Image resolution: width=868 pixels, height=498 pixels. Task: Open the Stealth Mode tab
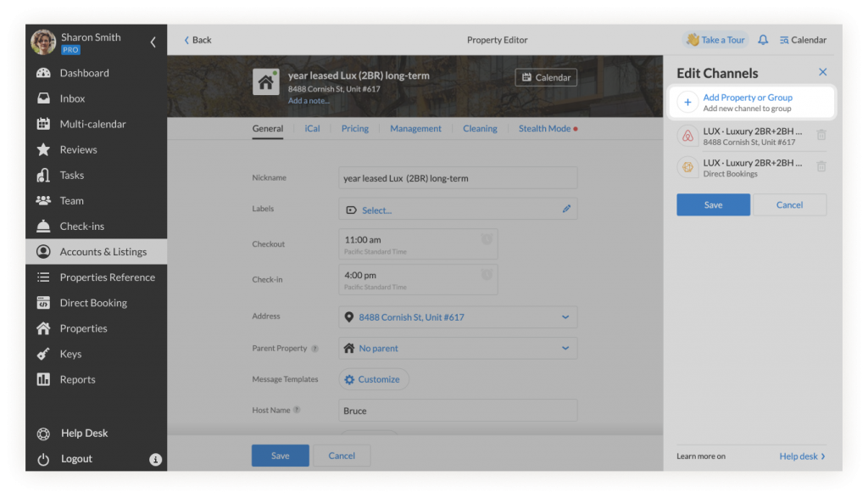543,129
